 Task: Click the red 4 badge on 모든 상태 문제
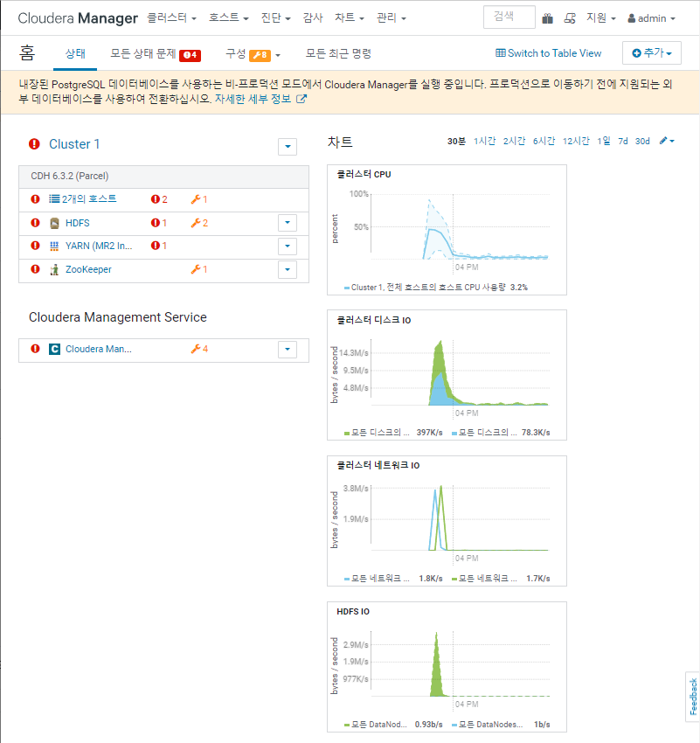[x=190, y=55]
